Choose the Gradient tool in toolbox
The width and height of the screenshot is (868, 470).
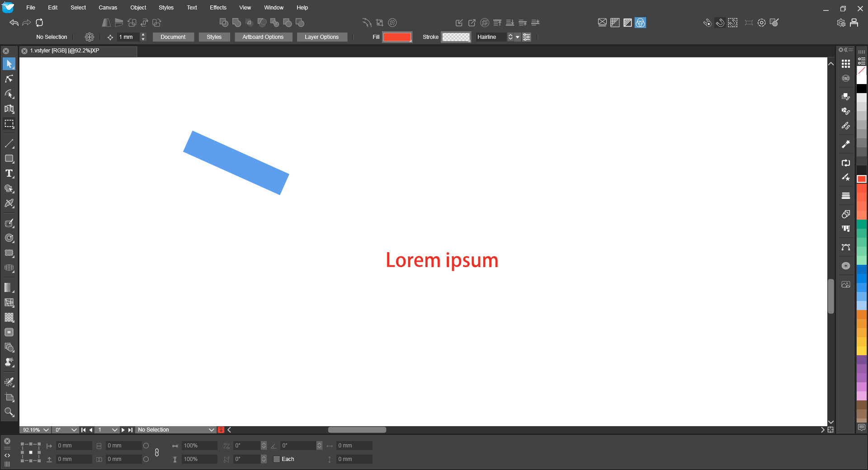9,287
